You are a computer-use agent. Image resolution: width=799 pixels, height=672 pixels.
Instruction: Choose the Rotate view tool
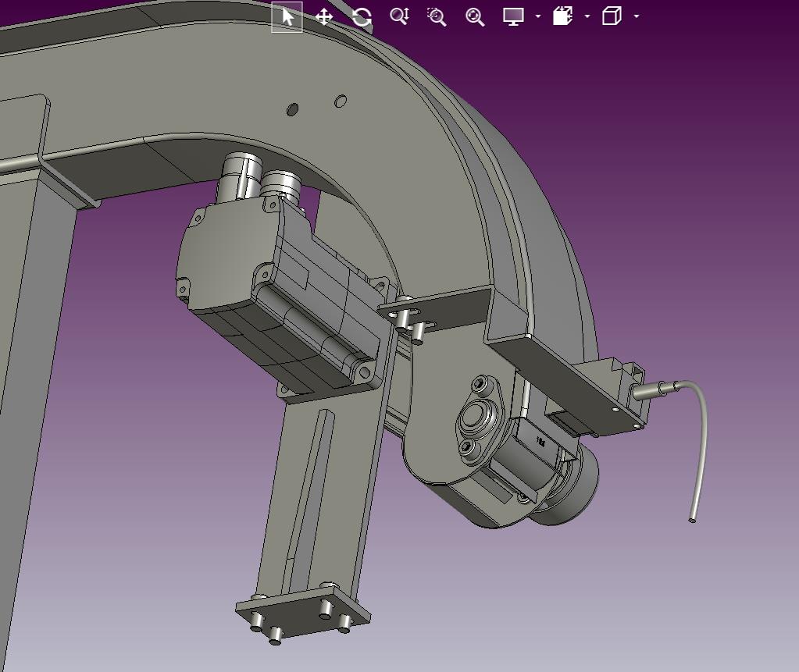[362, 16]
